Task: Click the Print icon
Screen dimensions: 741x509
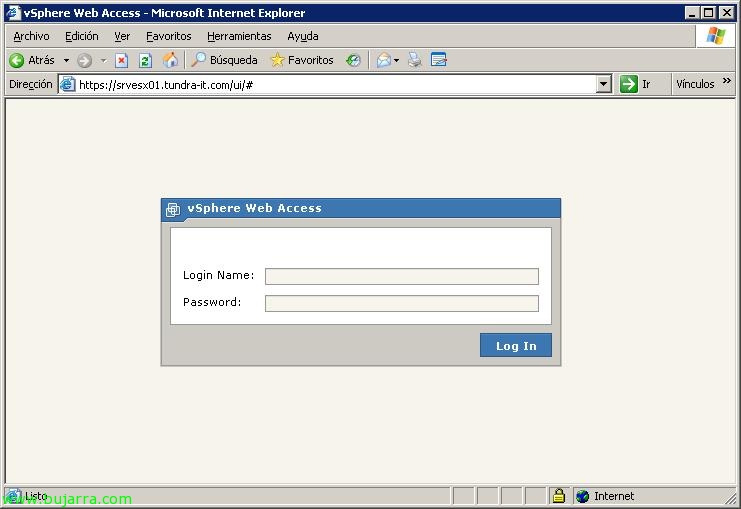Action: [415, 60]
